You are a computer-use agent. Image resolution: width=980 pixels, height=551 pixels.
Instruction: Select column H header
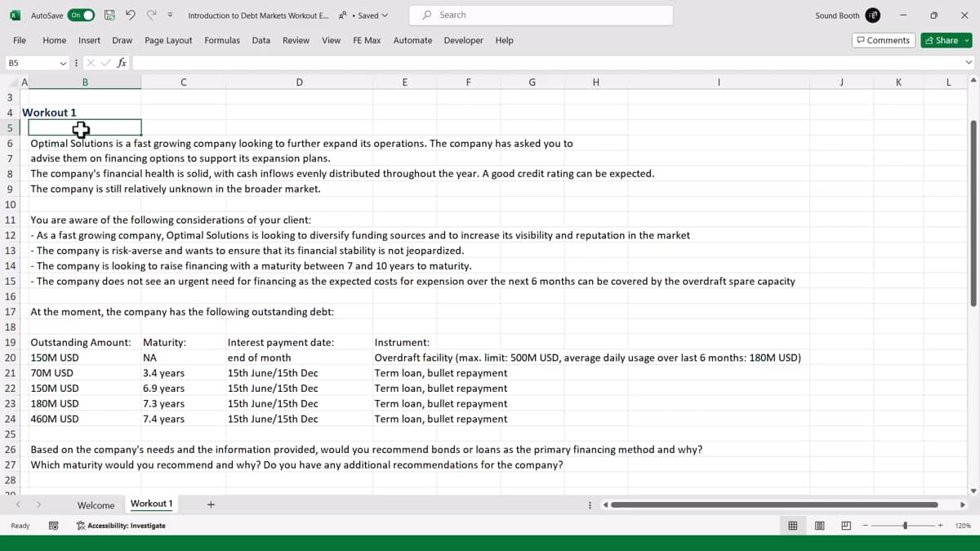click(595, 82)
